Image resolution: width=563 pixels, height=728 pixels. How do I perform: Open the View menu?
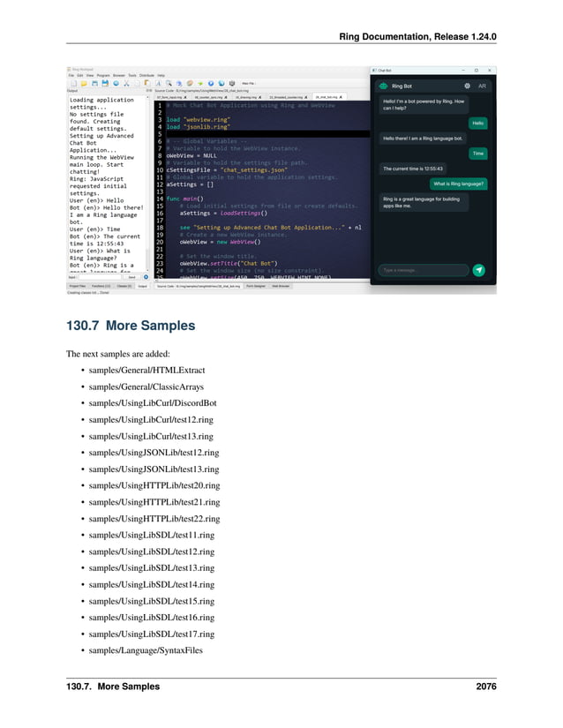pos(90,76)
